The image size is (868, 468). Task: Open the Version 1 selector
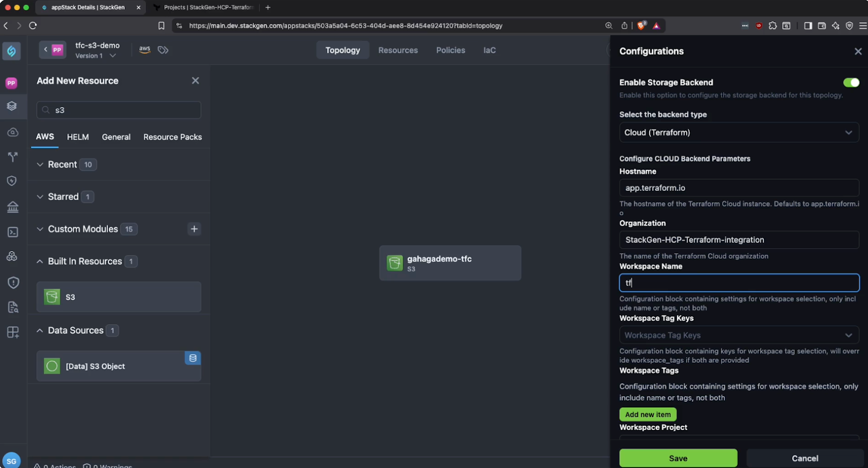tap(95, 56)
